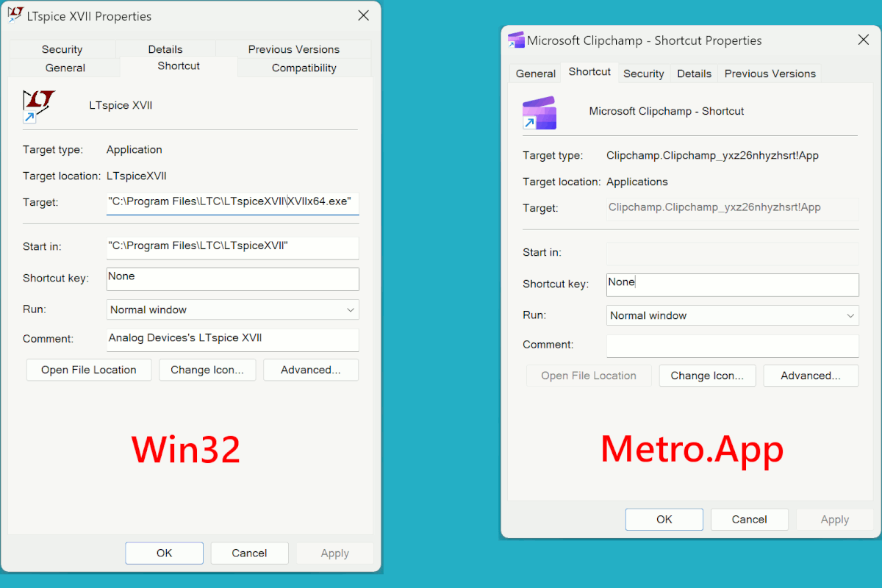Open Advanced options in Clipchamp Properties
Screen dimensions: 882x588
tap(811, 376)
